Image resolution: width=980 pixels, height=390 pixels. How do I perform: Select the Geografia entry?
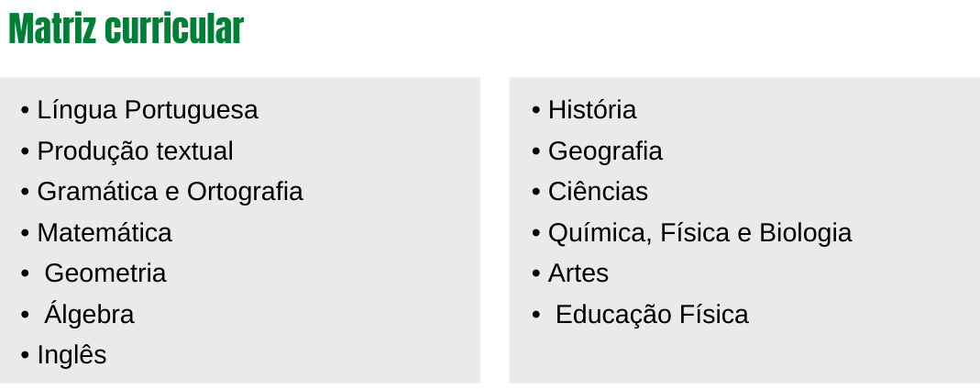click(x=605, y=151)
